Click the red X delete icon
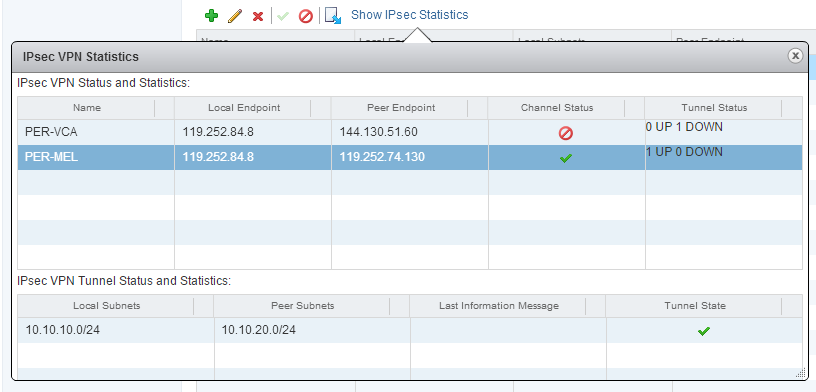 pos(258,16)
